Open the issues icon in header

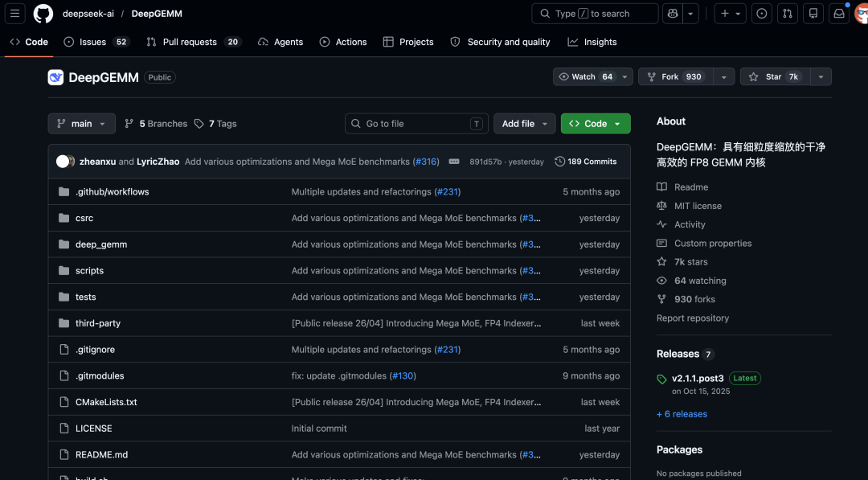coord(762,14)
